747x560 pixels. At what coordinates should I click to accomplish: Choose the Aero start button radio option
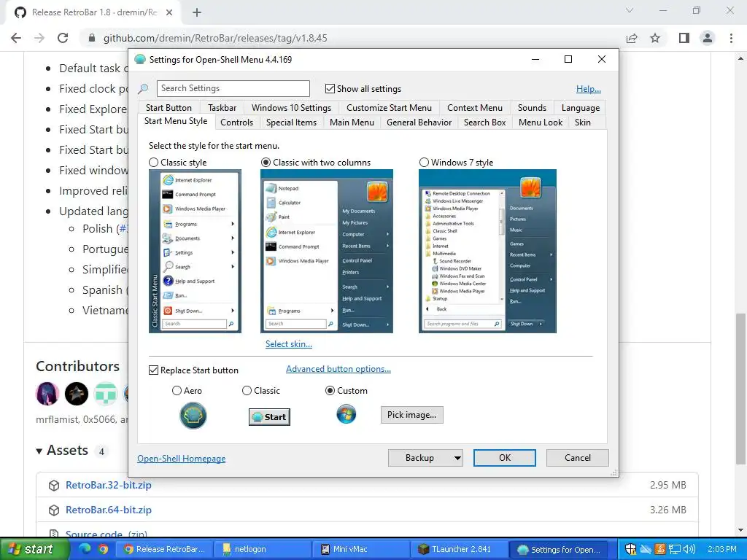coord(177,391)
